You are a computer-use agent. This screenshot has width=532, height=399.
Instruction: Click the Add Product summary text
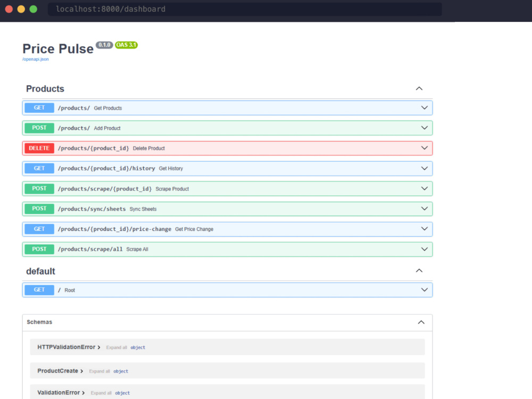point(107,128)
